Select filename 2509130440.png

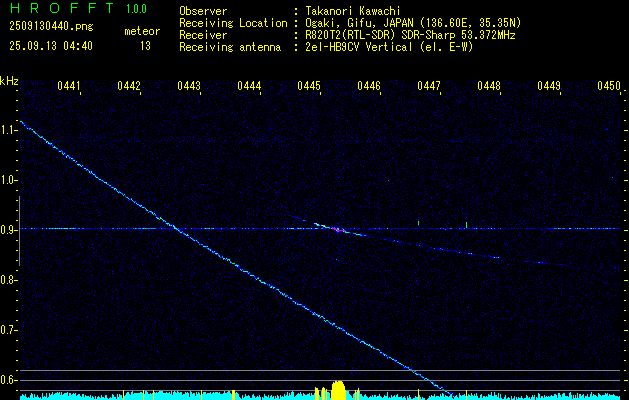(x=51, y=27)
